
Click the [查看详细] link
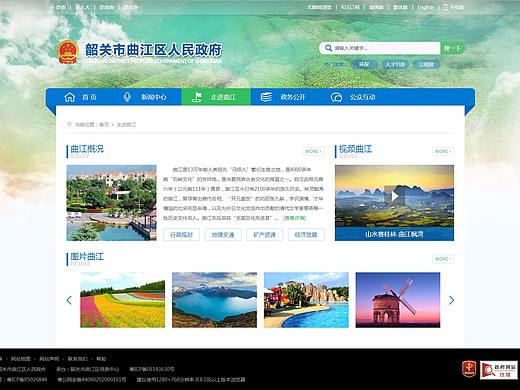[x=294, y=218]
